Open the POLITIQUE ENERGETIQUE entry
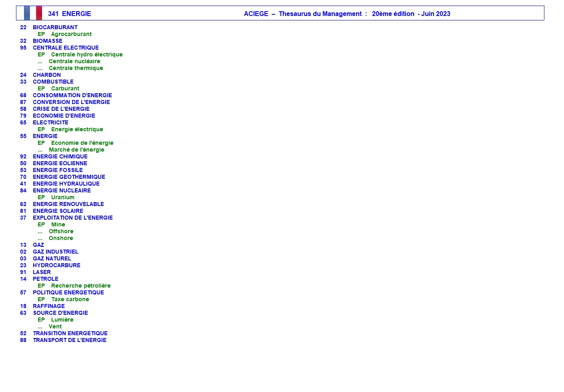The width and height of the screenshot is (564, 392). pyautogui.click(x=68, y=292)
